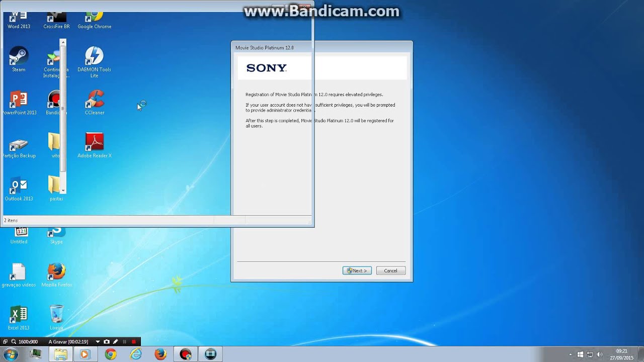Open Windows Explorer from the taskbar
This screenshot has width=644, height=362.
coord(60,354)
